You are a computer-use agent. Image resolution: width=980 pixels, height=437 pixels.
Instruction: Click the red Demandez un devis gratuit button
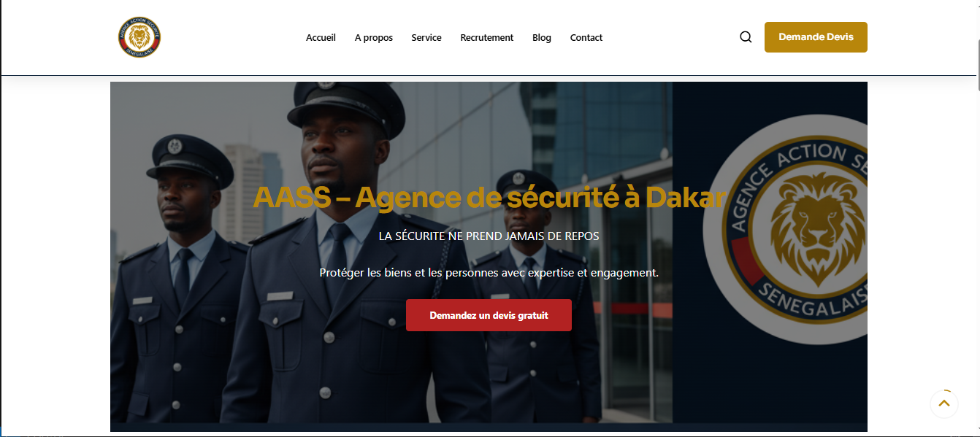[x=489, y=315]
